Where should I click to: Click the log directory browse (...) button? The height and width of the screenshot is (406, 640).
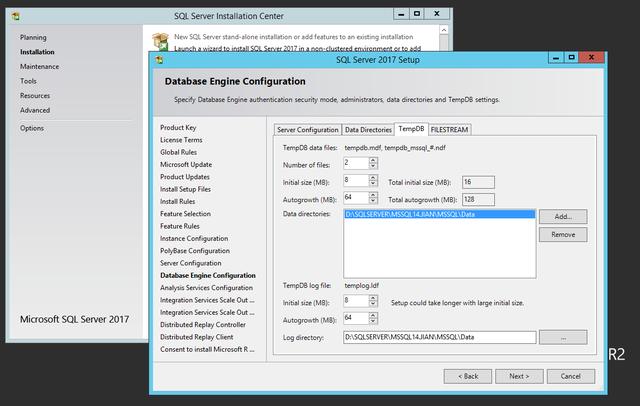[x=563, y=337]
